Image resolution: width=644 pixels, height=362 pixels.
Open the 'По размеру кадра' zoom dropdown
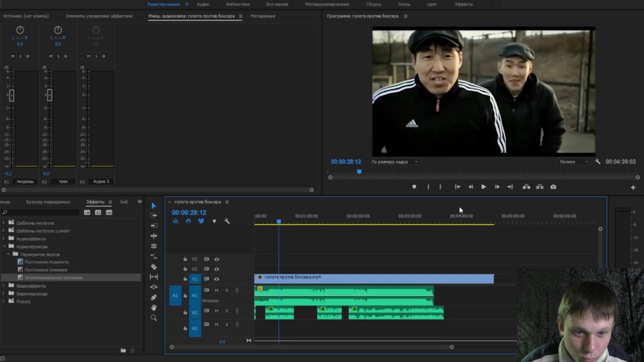394,162
